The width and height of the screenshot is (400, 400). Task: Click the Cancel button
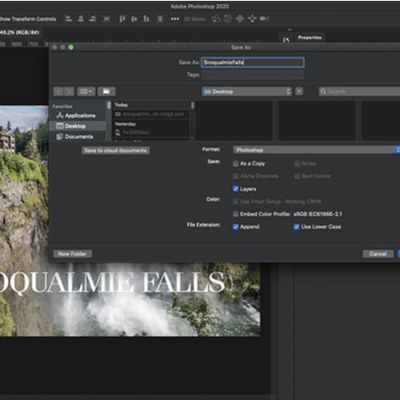[378, 254]
